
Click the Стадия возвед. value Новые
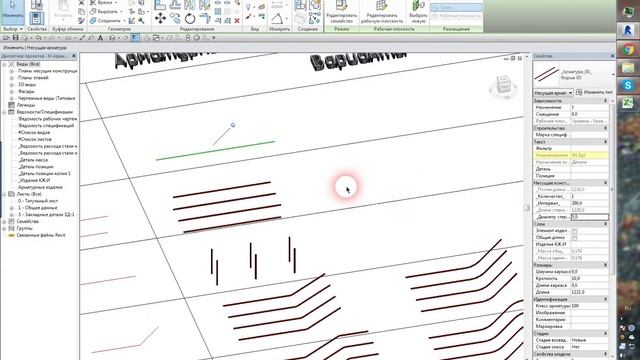coord(589,340)
